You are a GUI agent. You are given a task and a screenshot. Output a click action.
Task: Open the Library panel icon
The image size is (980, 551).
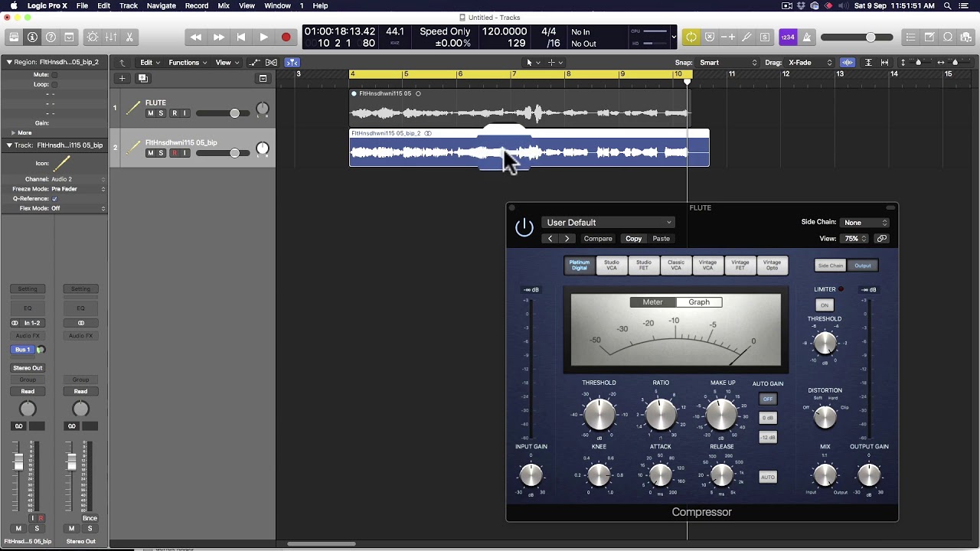point(14,37)
